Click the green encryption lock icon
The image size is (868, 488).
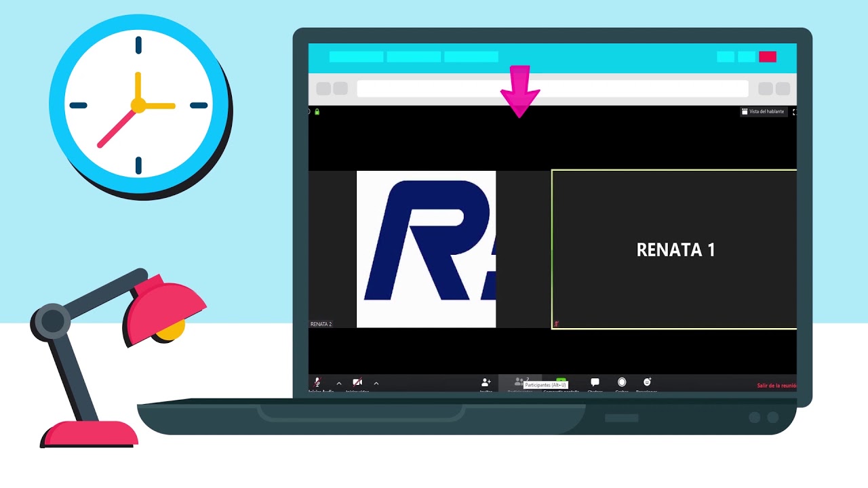pyautogui.click(x=317, y=112)
